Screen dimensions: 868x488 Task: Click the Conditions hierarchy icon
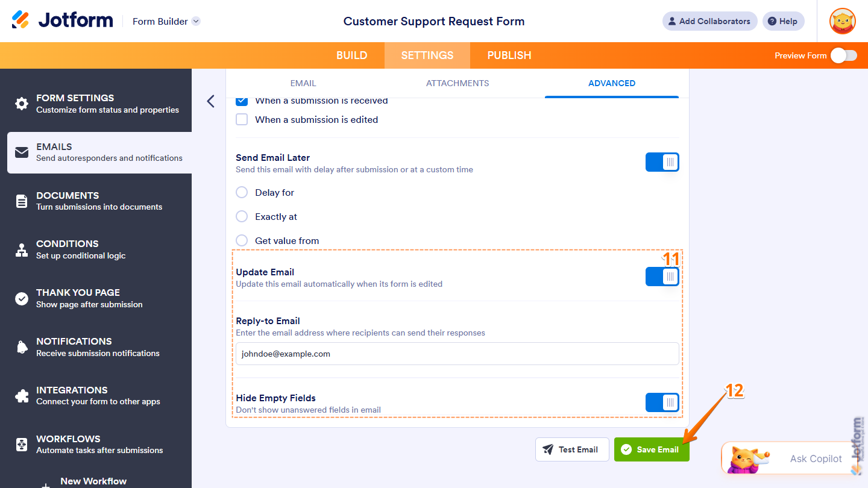(x=22, y=250)
